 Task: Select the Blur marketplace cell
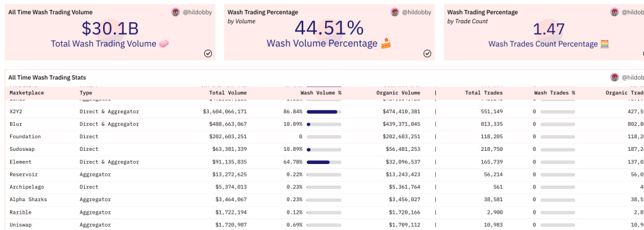pos(16,124)
